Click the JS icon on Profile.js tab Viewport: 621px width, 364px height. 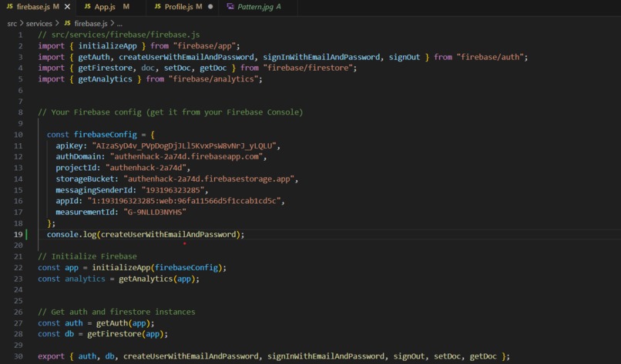click(x=158, y=7)
